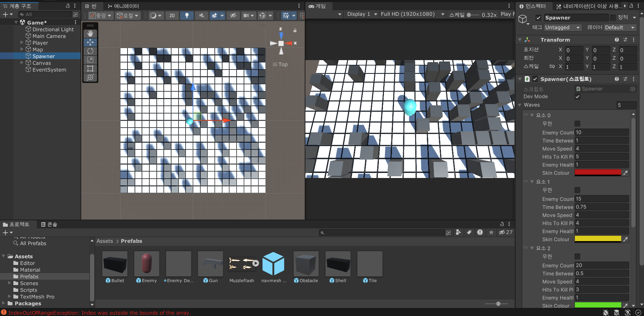This screenshot has width=644, height=316.
Task: Toggle the Spawner object active checkbox
Action: 538,18
